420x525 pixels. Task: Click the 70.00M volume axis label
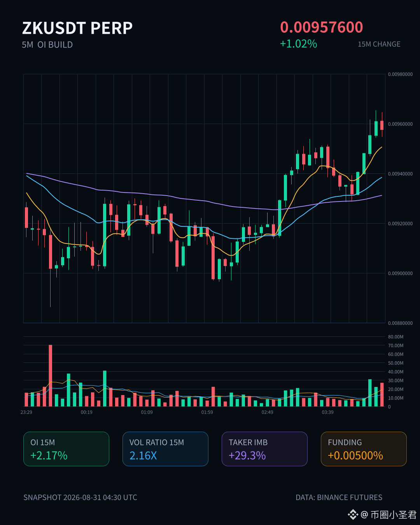395,346
